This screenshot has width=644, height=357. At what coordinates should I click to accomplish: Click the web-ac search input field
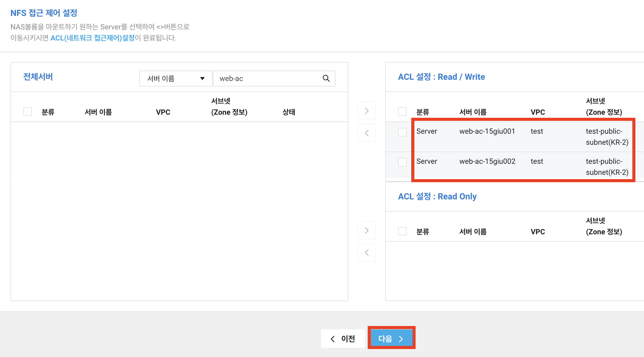pyautogui.click(x=267, y=79)
